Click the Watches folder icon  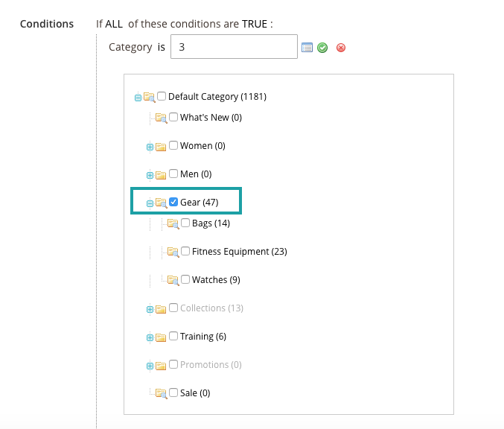173,280
